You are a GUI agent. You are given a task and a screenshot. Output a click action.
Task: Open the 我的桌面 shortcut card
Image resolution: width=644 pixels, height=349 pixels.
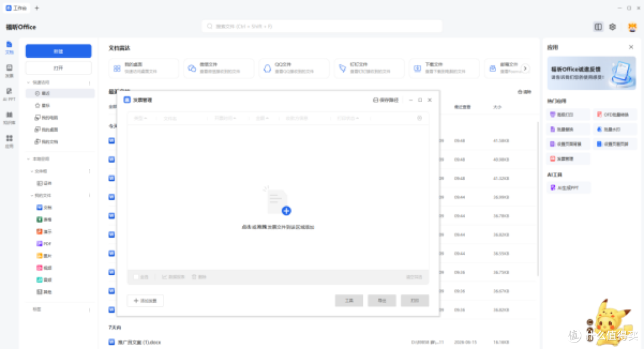(x=144, y=68)
